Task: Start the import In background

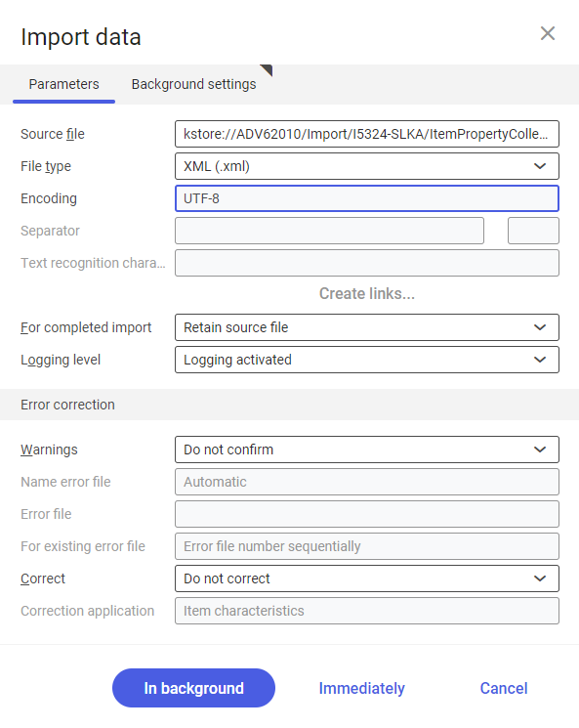Action: pos(193,688)
